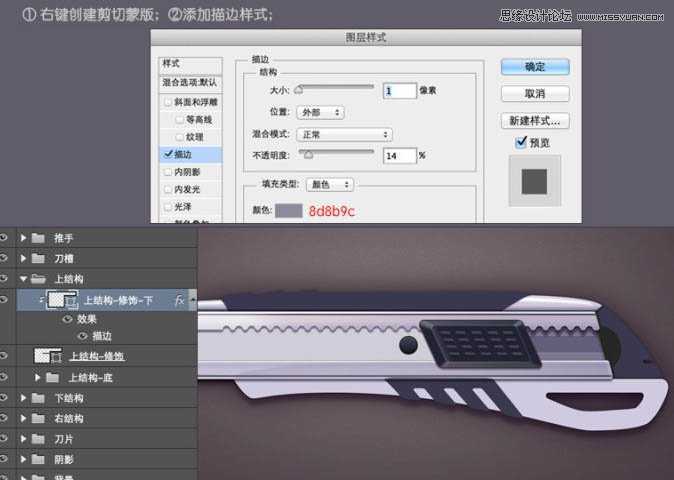Select the 上结构-修饰-下 layer name
The height and width of the screenshot is (480, 674).
(x=118, y=300)
